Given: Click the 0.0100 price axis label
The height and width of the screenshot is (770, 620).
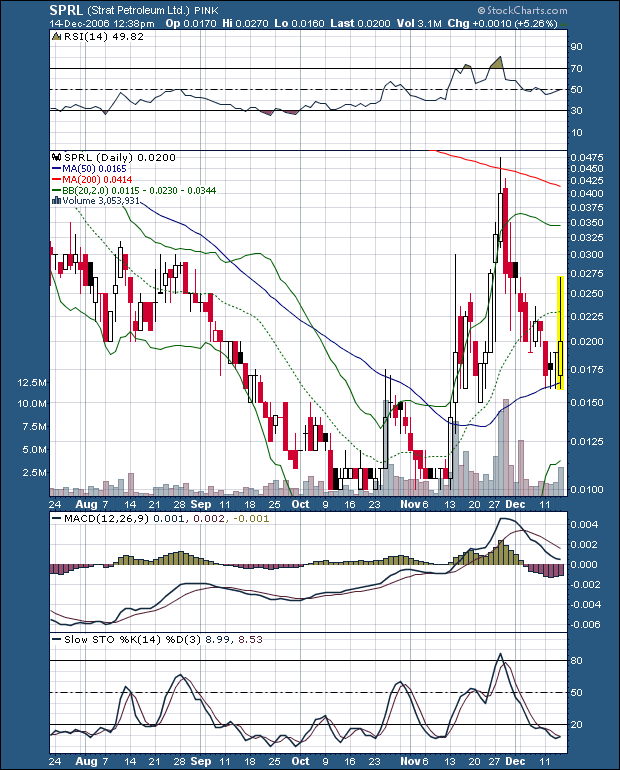Looking at the screenshot, I should pyautogui.click(x=587, y=490).
